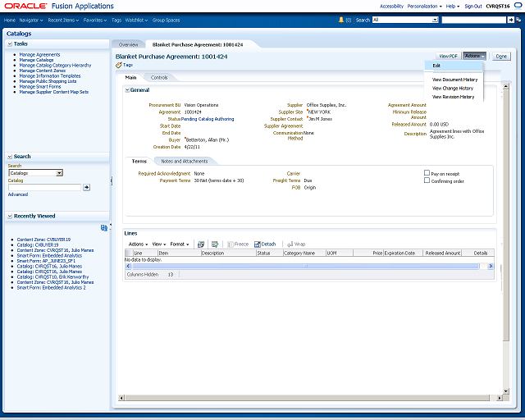The height and width of the screenshot is (420, 525).
Task: Click the Lines table scroll-right arrow
Action: 491,266
